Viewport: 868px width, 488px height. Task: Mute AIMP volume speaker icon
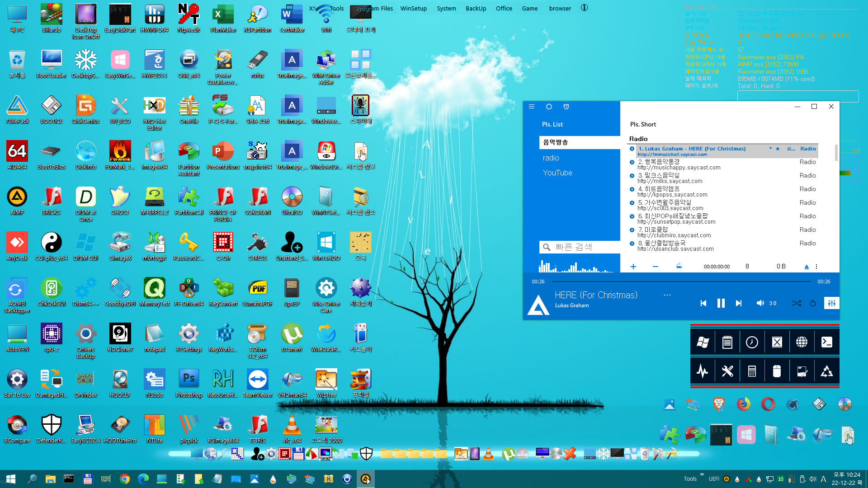(760, 303)
